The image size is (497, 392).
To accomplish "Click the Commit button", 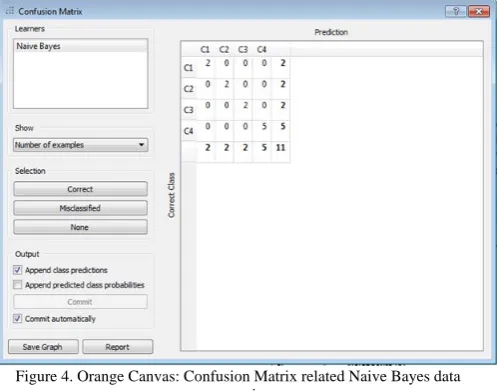I will [80, 302].
